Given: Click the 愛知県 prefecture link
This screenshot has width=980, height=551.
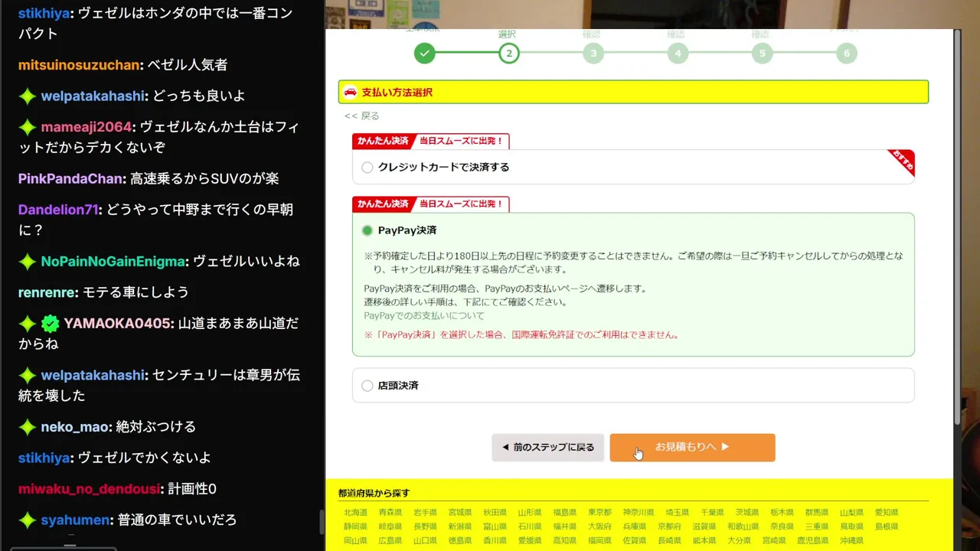Looking at the screenshot, I should coord(887,513).
